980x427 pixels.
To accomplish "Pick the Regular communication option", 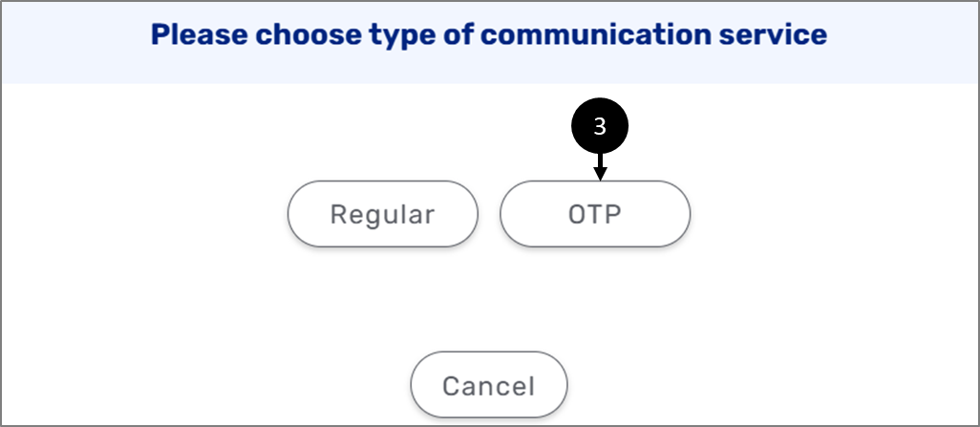I will coord(382,214).
